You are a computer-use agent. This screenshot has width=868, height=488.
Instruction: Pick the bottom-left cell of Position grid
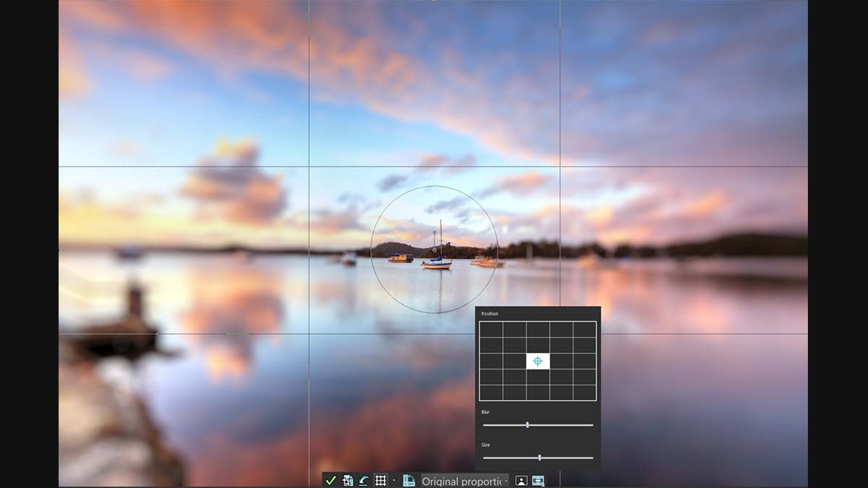tap(491, 393)
